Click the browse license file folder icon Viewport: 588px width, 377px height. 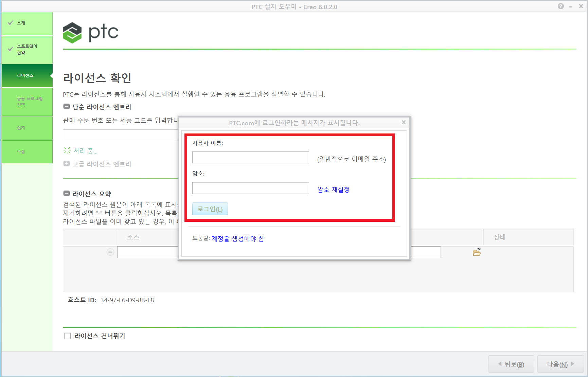(x=477, y=252)
